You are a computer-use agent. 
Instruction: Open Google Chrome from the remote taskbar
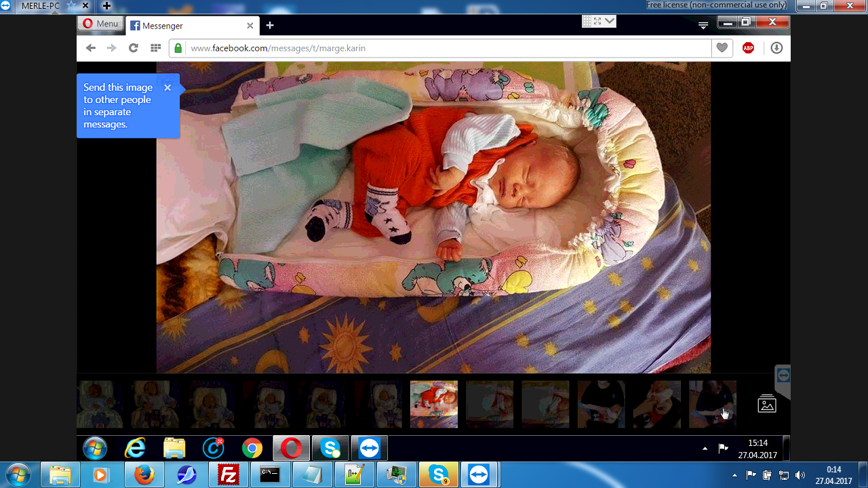(252, 448)
